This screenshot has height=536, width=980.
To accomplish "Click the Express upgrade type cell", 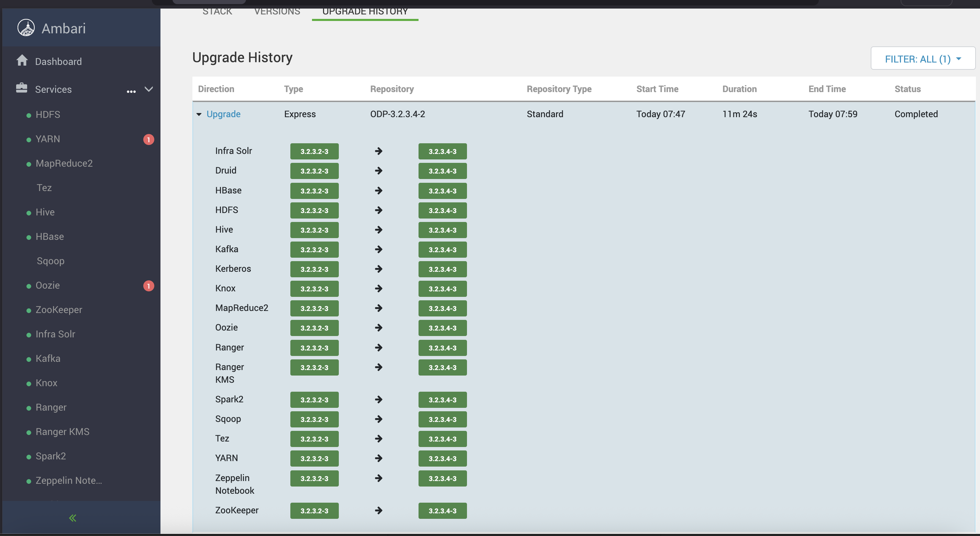I will (300, 114).
